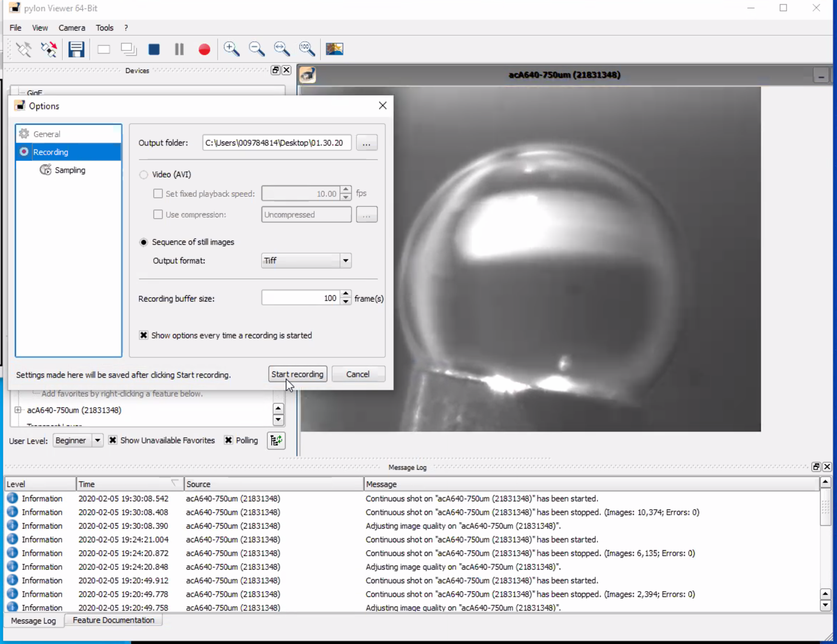Image resolution: width=837 pixels, height=644 pixels.
Task: Increase the Recording buffer size with up arrow
Action: pyautogui.click(x=346, y=294)
